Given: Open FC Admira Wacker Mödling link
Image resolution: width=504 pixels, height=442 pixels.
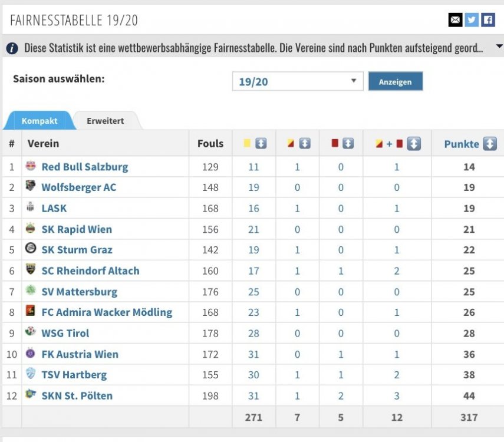Looking at the screenshot, I should point(107,312).
